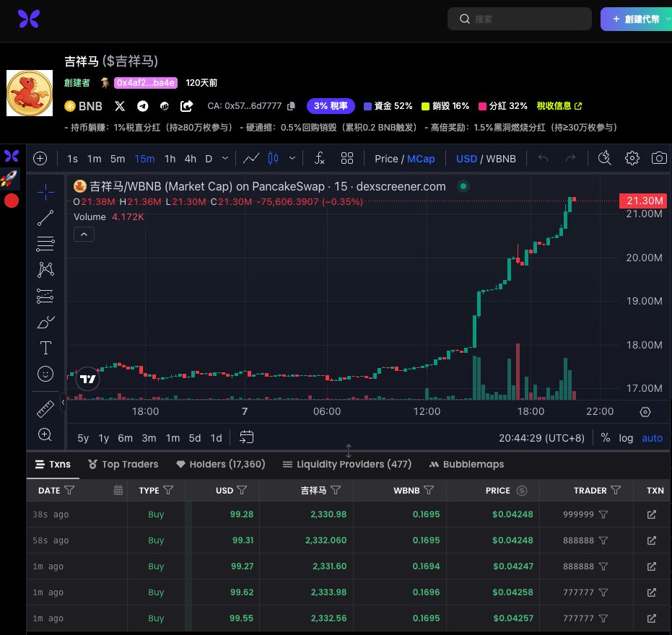Open the indicators fx icon
The image size is (672, 635).
click(x=319, y=159)
